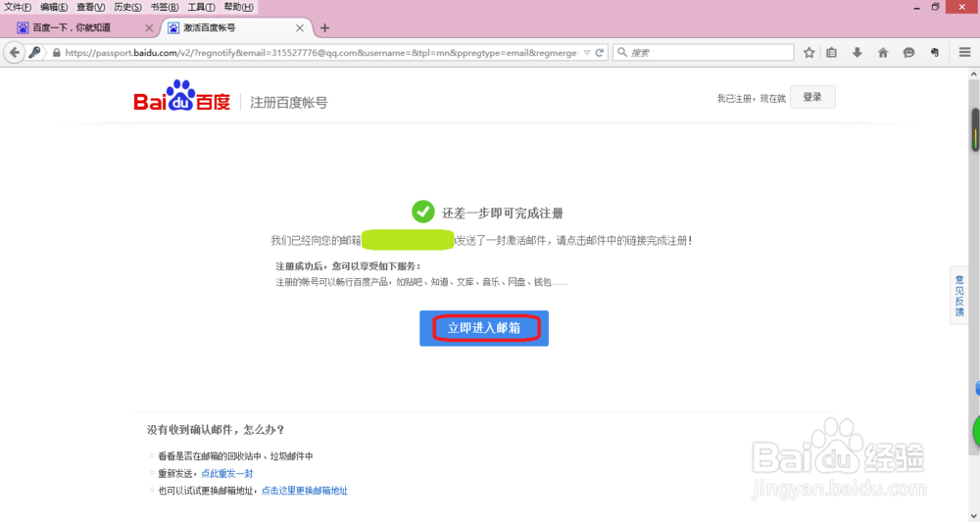Open the downloads arrow icon
This screenshot has height=522, width=980.
(857, 53)
